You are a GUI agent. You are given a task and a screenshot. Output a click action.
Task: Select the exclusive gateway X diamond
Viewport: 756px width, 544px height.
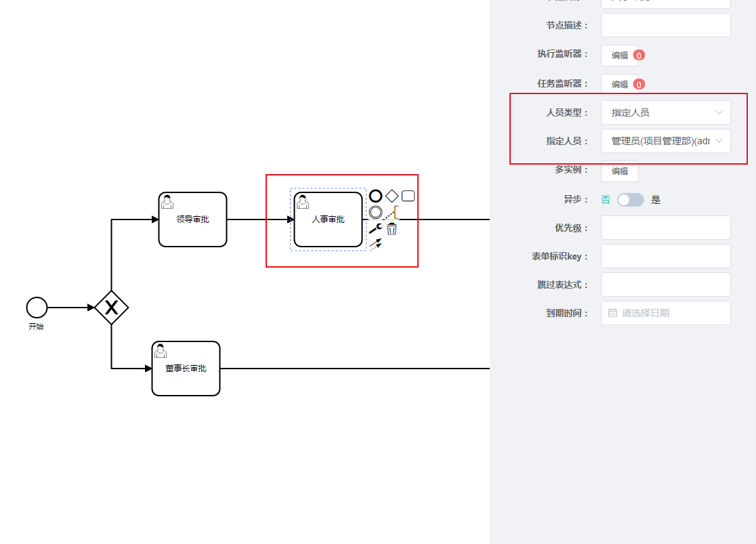pos(111,308)
